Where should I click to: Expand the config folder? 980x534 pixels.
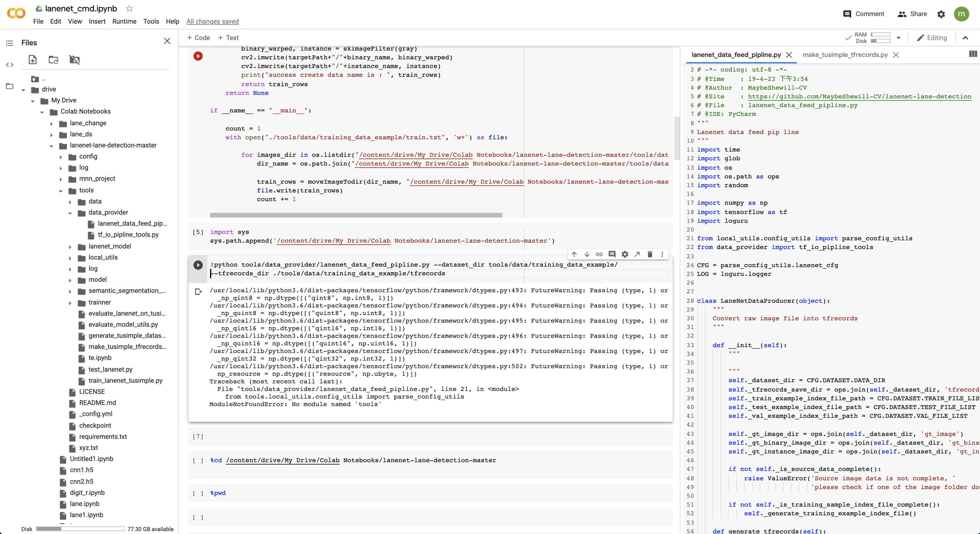tap(61, 157)
